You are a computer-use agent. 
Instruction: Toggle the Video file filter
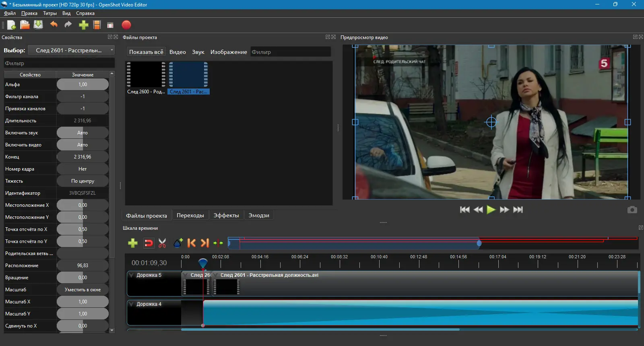[178, 52]
